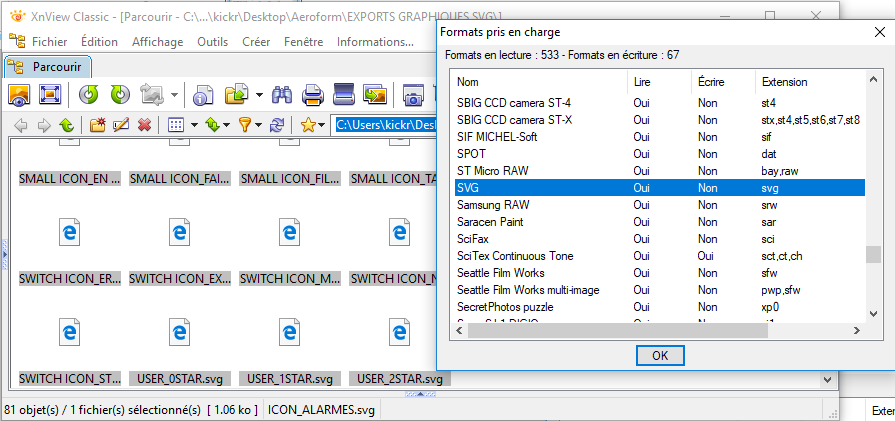Create a new folder icon

tap(98, 125)
